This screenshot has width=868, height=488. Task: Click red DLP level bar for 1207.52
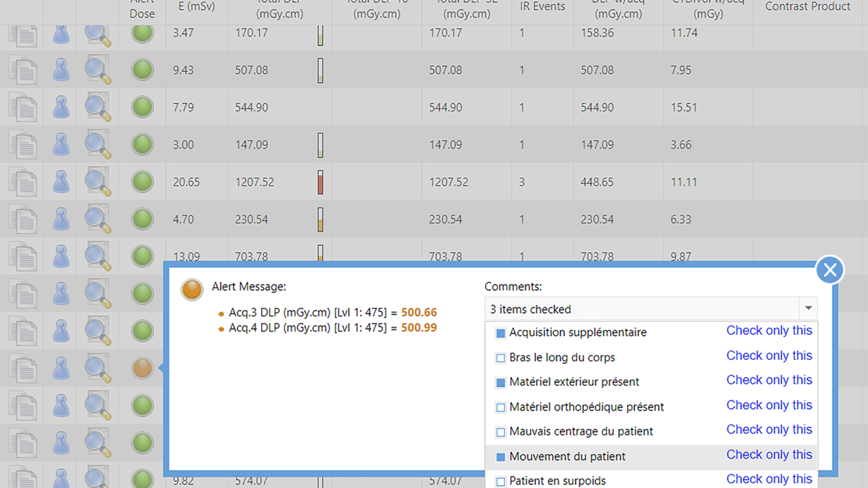pyautogui.click(x=321, y=182)
